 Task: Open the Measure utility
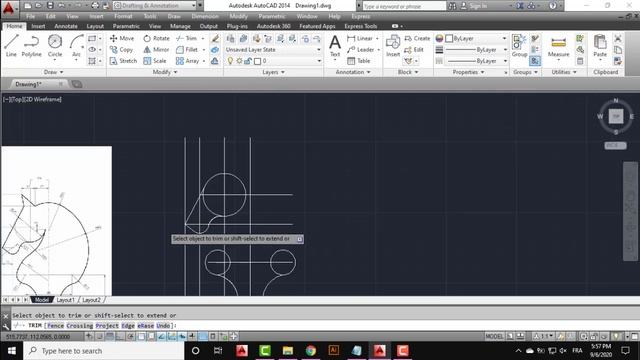coord(558,47)
